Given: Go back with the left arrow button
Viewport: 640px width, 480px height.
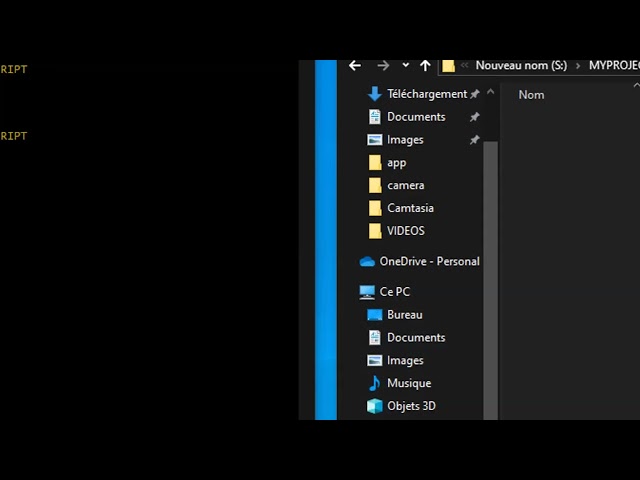Looking at the screenshot, I should point(355,65).
